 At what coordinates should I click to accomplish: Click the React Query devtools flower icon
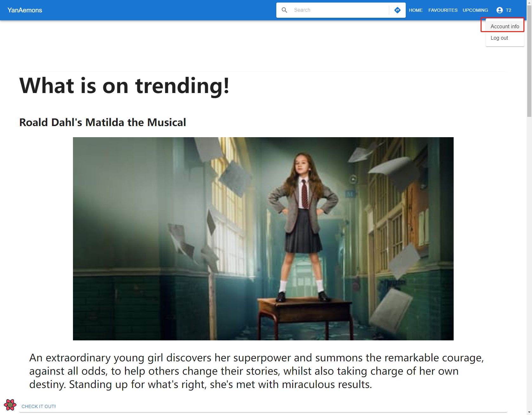10,405
